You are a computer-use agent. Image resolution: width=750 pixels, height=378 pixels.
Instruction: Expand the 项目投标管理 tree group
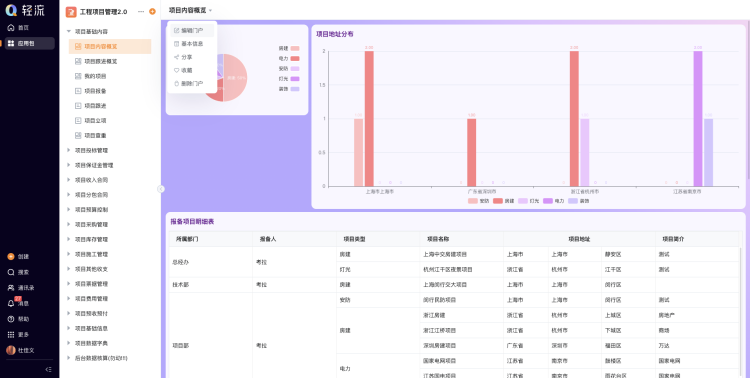68,150
